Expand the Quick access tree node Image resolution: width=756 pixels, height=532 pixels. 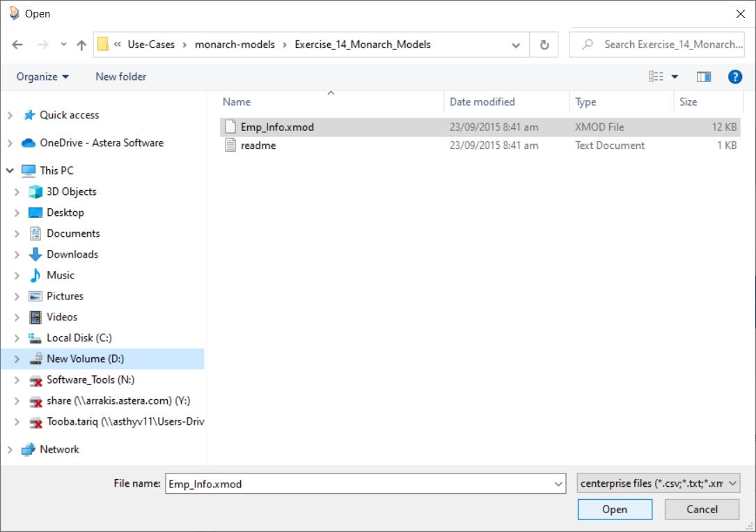tap(10, 116)
